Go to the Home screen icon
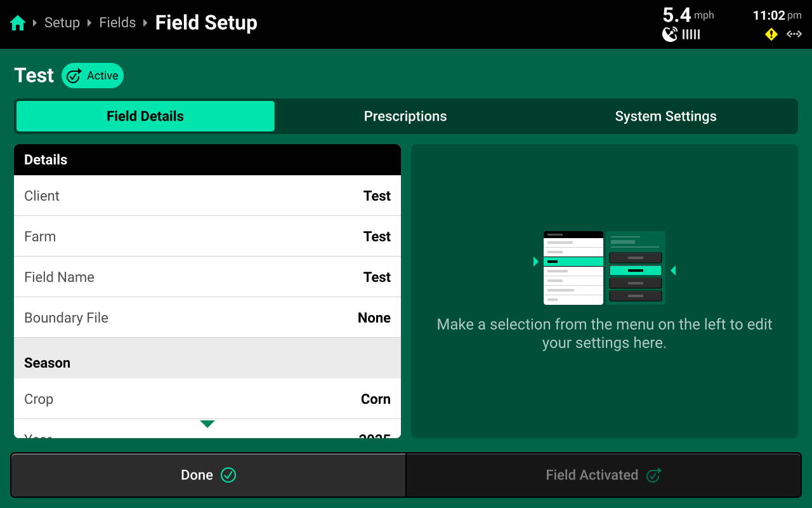 point(18,23)
